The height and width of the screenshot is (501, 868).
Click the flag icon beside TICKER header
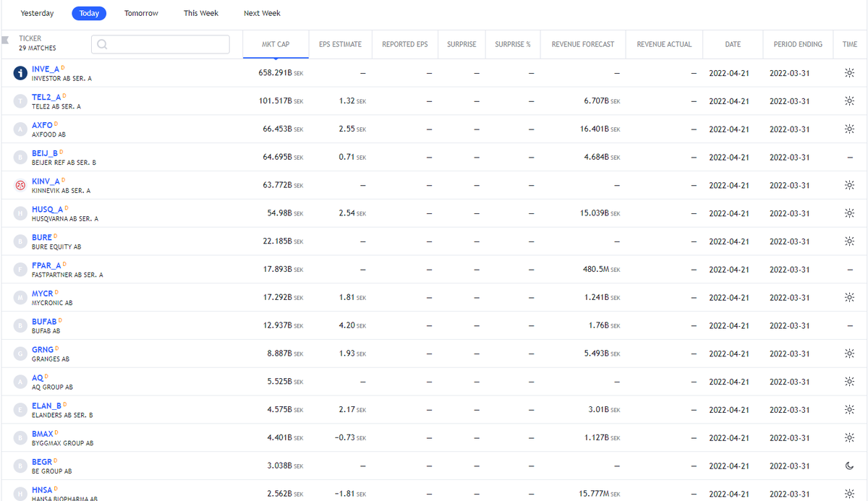(x=5, y=39)
